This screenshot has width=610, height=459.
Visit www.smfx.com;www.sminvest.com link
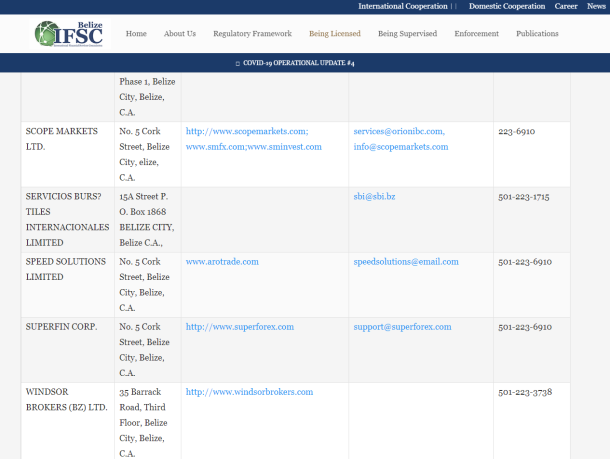click(254, 147)
